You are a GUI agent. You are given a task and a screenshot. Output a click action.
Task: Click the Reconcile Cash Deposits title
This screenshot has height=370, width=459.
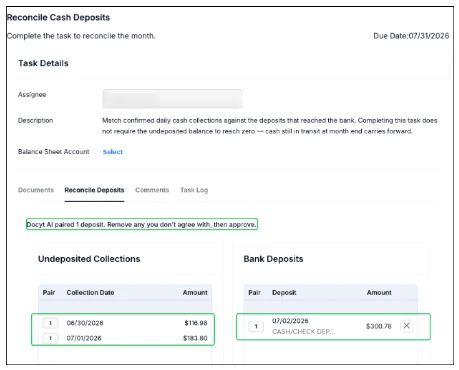click(x=58, y=17)
